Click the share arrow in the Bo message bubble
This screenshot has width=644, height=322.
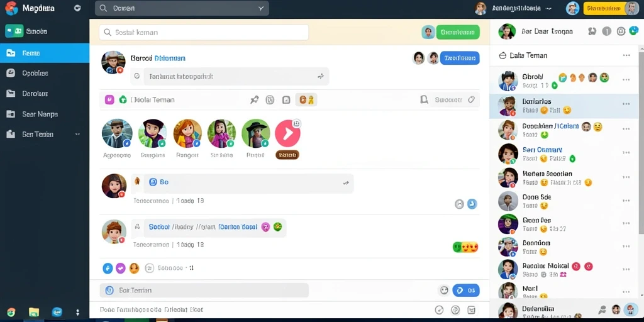click(346, 183)
